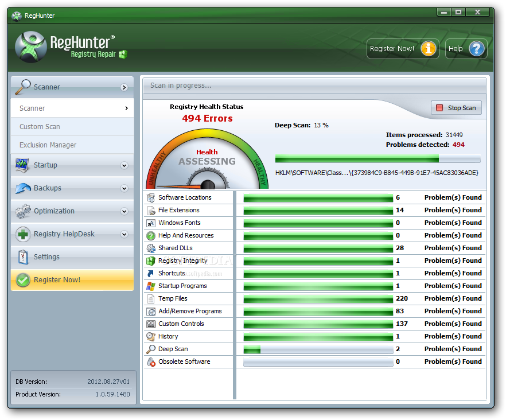Stop the running scan
Image resolution: width=506 pixels, height=420 pixels.
456,108
